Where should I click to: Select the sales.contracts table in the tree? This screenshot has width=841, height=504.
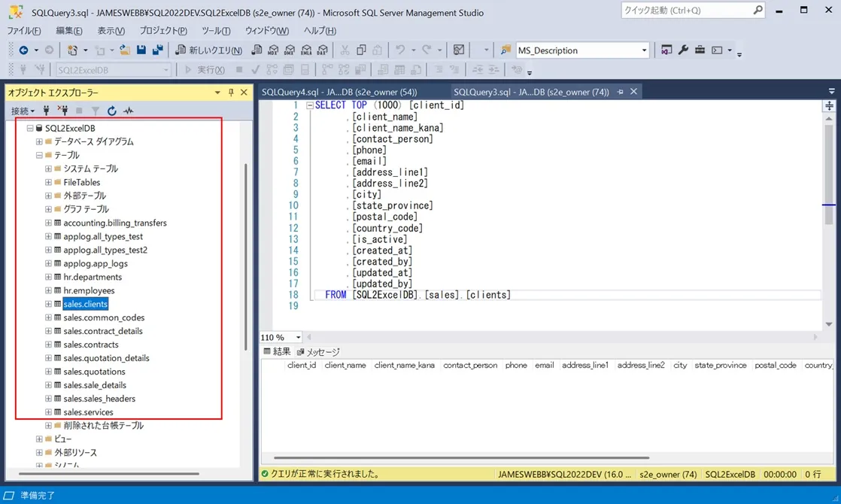click(x=90, y=345)
